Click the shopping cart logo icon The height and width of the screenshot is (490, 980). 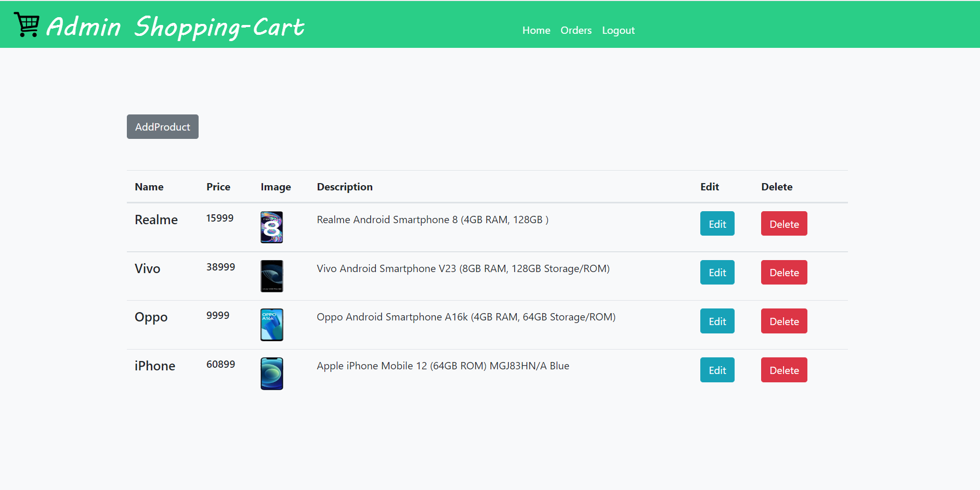(27, 23)
